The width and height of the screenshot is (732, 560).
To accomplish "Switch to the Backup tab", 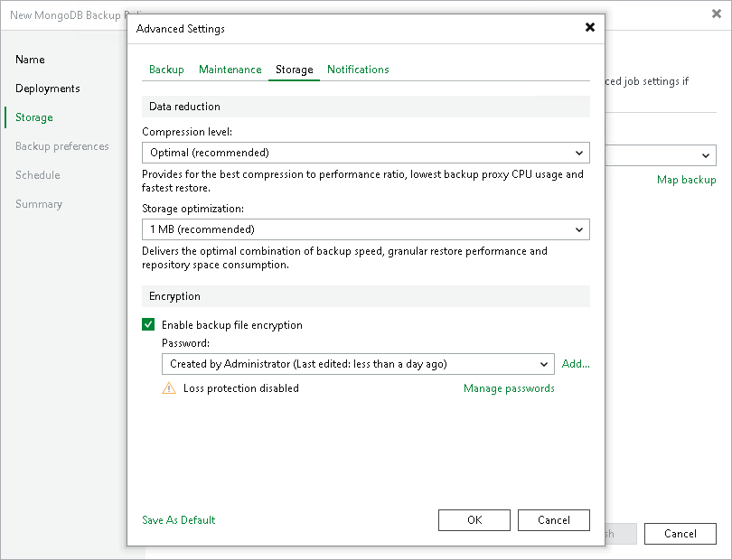I will click(166, 70).
